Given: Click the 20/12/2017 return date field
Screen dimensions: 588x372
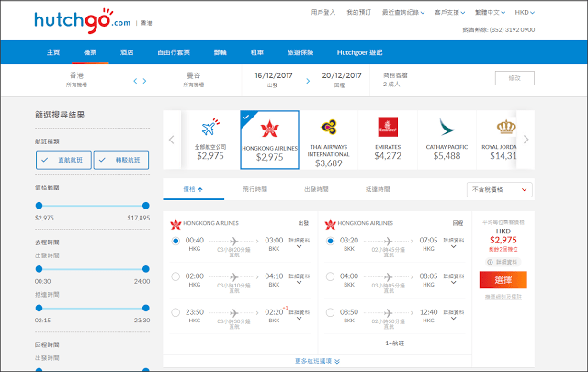Looking at the screenshot, I should (342, 80).
